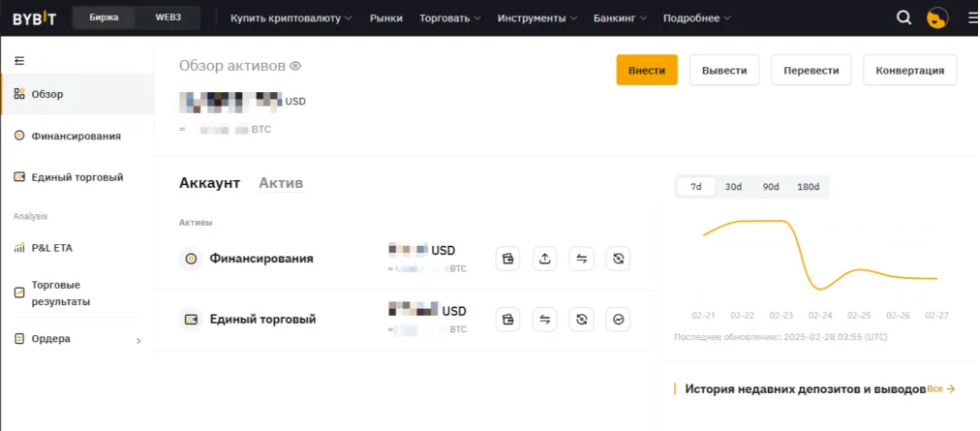Click the trade chart icon in Единый торговый row

(x=619, y=319)
